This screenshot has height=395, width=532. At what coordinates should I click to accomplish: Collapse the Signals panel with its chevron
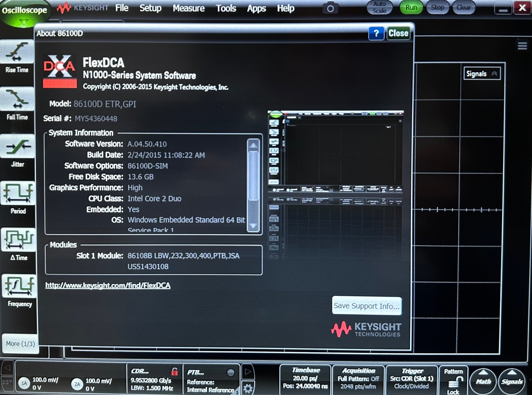pyautogui.click(x=495, y=73)
